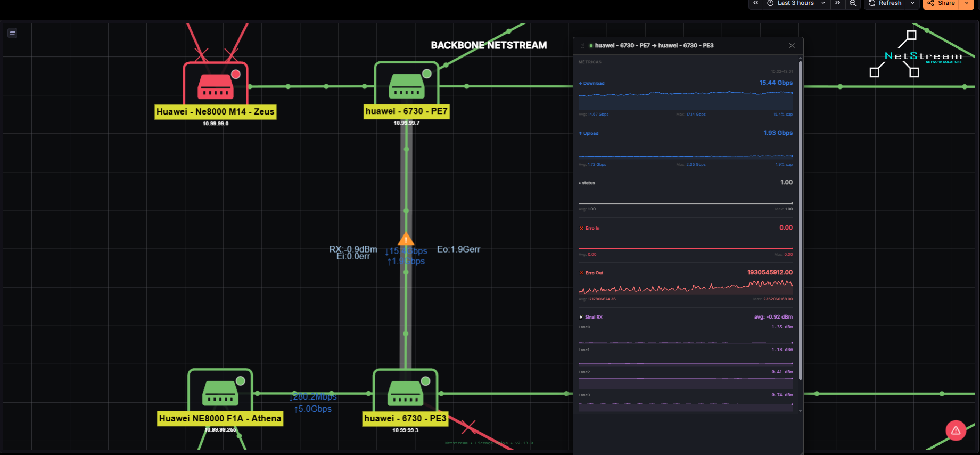Click the green status dot on the PE7 node
980x455 pixels.
[426, 74]
